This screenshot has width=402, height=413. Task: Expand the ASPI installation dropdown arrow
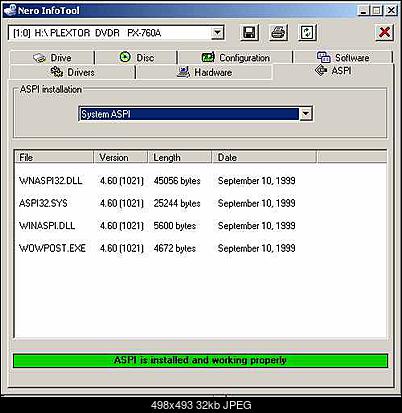point(306,114)
